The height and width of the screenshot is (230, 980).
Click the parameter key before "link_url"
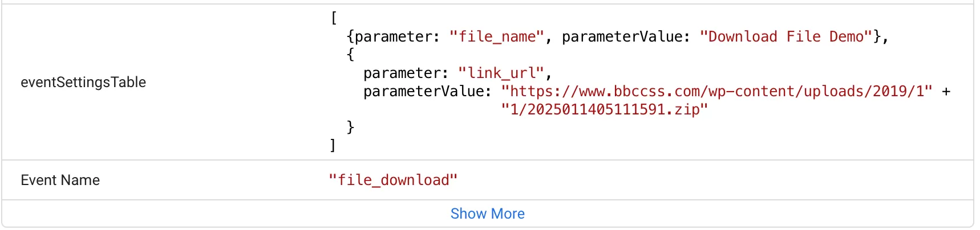(x=406, y=73)
